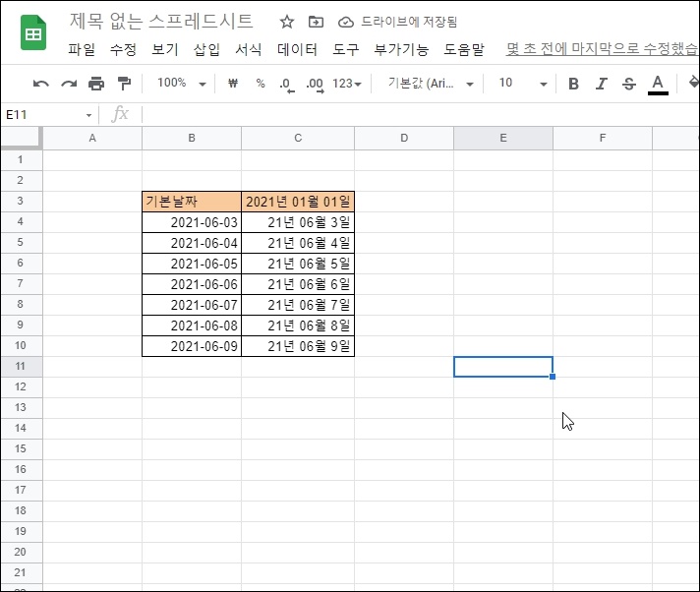Apply percent format
Image resolution: width=700 pixels, height=592 pixels.
coord(261,83)
